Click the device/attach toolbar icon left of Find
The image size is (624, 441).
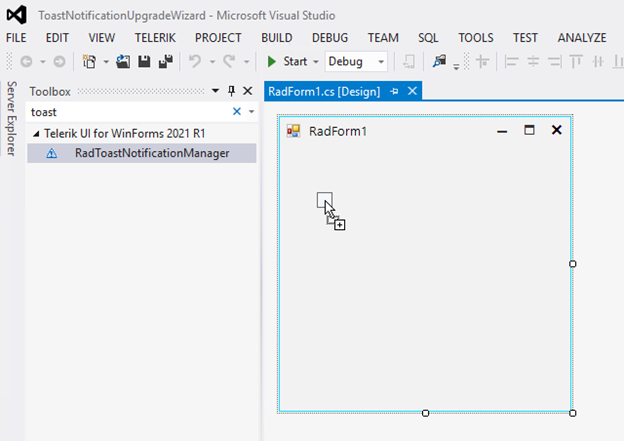(409, 62)
